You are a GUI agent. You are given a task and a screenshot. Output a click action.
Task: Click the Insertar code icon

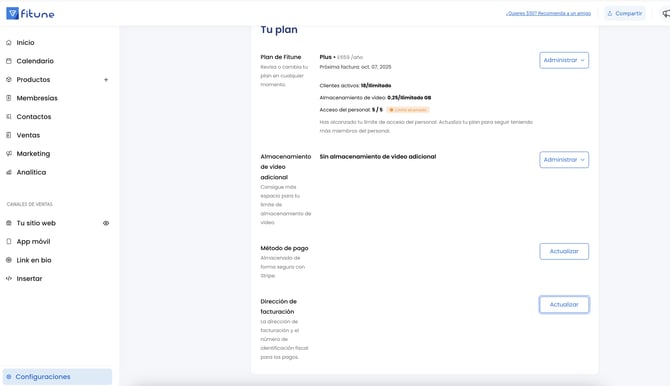pos(9,278)
